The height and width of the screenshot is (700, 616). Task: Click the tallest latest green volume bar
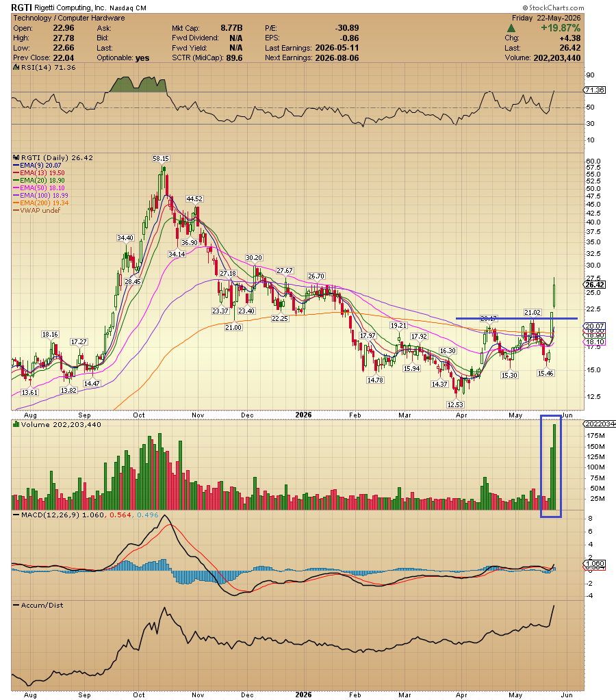pyautogui.click(x=555, y=467)
